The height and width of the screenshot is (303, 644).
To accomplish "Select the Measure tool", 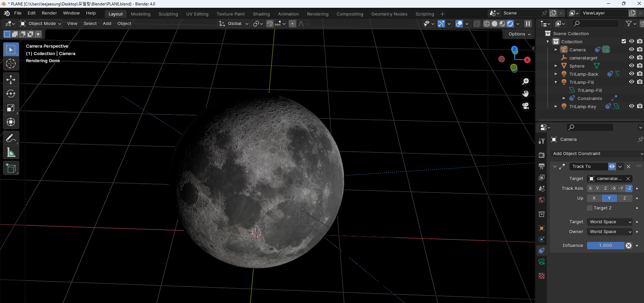I will click(11, 153).
